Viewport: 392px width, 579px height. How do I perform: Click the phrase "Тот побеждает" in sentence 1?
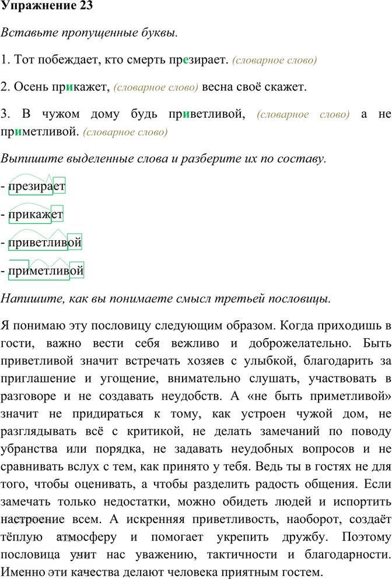pyautogui.click(x=56, y=59)
